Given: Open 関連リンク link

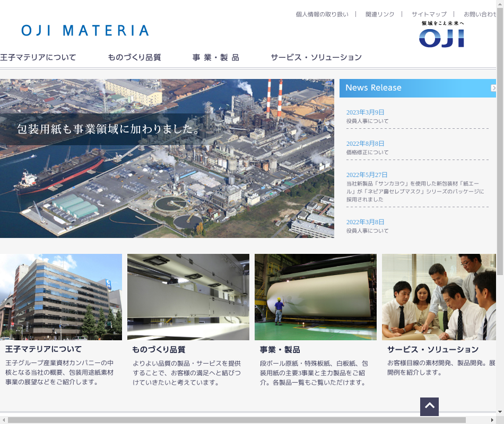Looking at the screenshot, I should (x=380, y=14).
